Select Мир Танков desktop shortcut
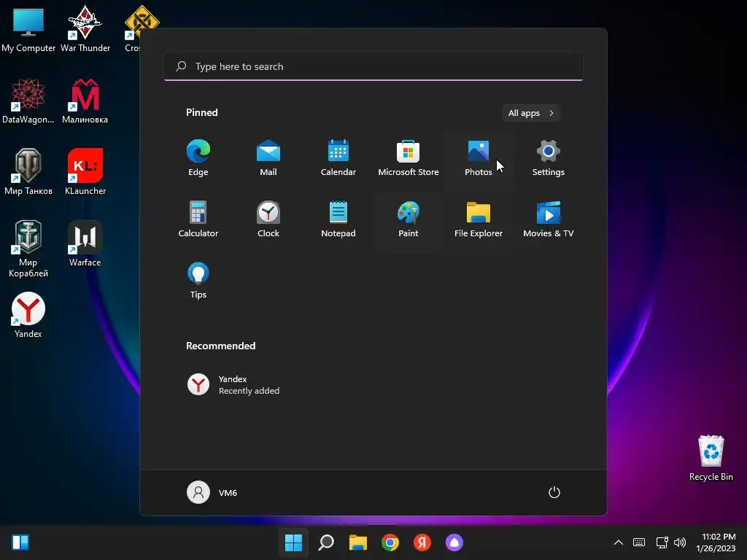 (28, 172)
